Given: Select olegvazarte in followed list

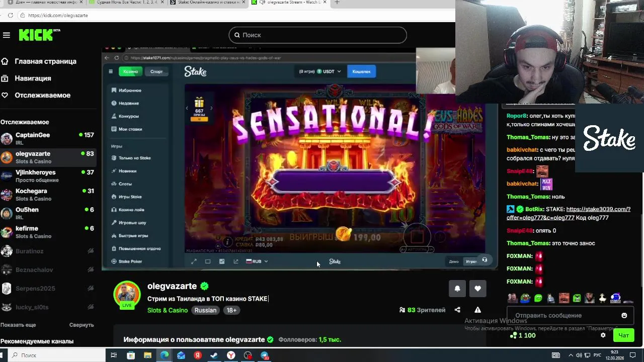Looking at the screenshot, I should tap(48, 157).
